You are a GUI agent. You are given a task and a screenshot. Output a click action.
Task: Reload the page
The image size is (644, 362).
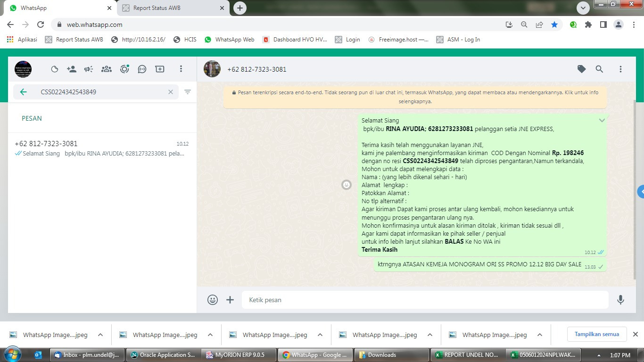pos(41,25)
